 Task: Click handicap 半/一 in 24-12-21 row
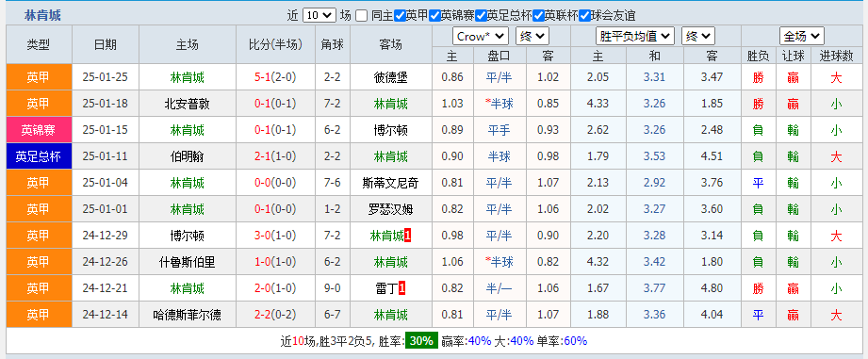click(499, 288)
